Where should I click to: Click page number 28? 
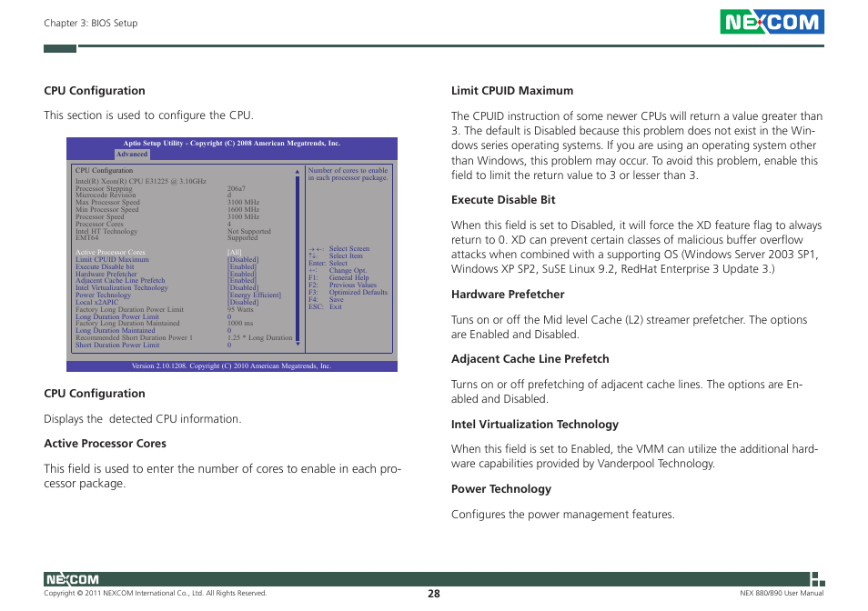click(434, 594)
